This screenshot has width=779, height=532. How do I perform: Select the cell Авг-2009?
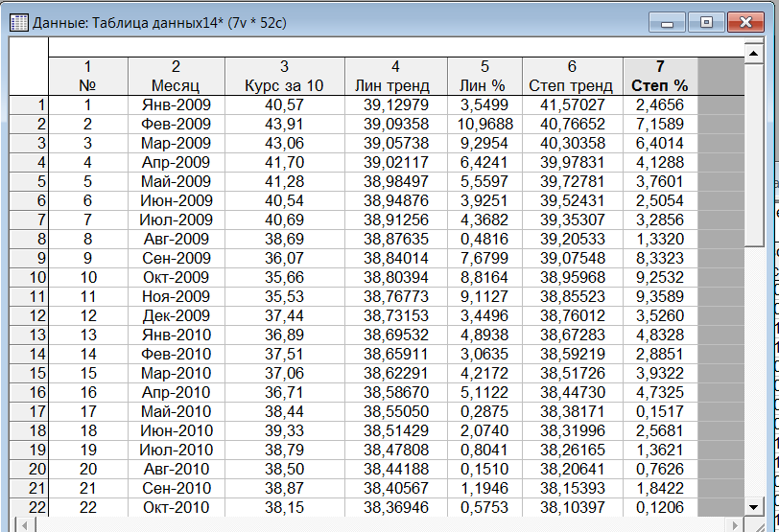pyautogui.click(x=177, y=240)
